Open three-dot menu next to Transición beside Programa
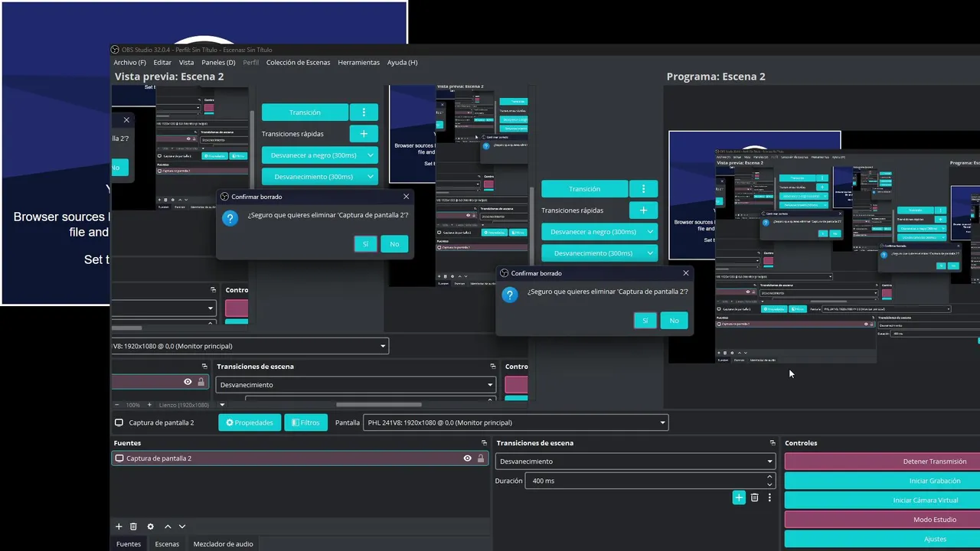 pos(643,188)
